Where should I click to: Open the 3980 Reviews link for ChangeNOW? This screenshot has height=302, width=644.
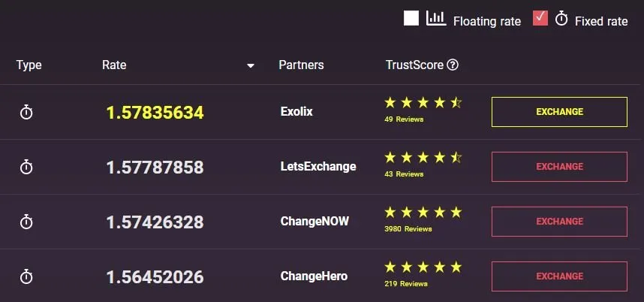pos(408,229)
